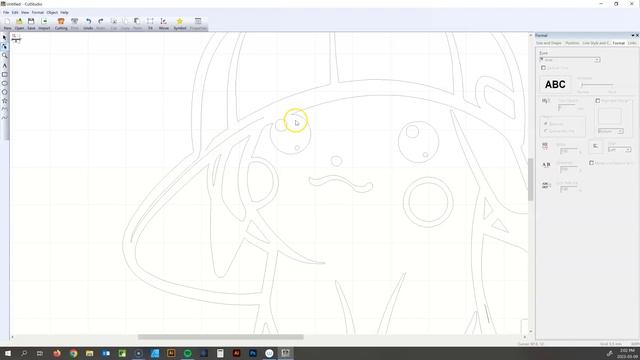Click the Cut toolbar icon
640x360 pixels.
point(114,24)
